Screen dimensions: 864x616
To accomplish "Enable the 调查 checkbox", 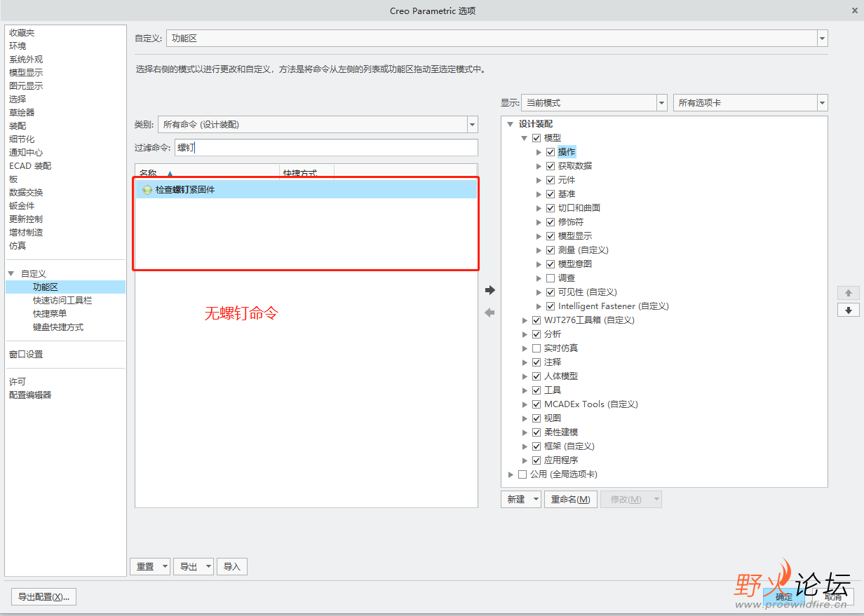I will click(551, 278).
